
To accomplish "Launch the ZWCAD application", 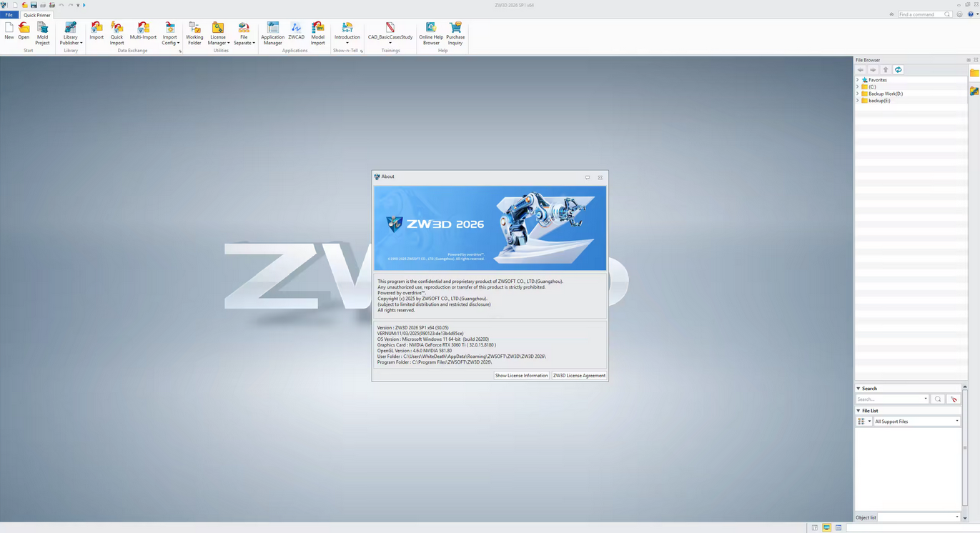I will [296, 32].
